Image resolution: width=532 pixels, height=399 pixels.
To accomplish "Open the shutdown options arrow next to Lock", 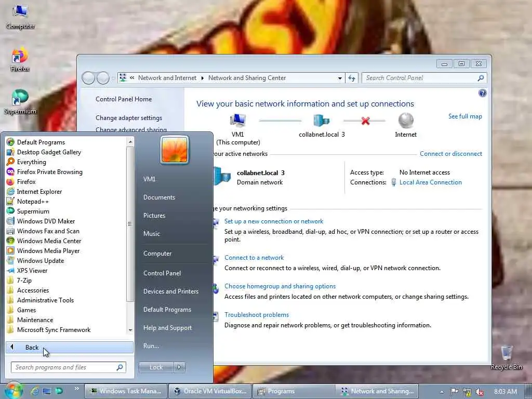I will (x=179, y=367).
